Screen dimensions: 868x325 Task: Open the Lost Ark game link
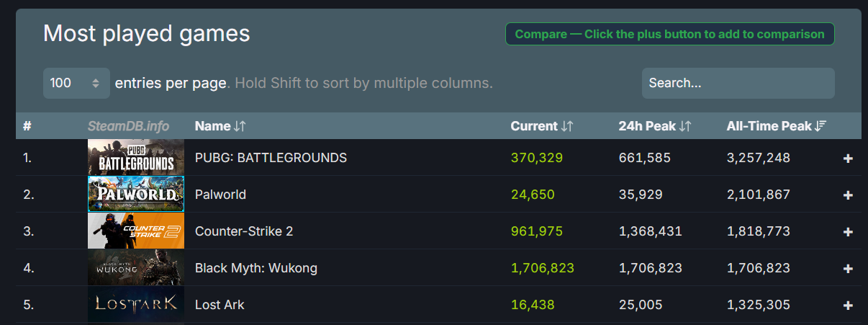(220, 305)
